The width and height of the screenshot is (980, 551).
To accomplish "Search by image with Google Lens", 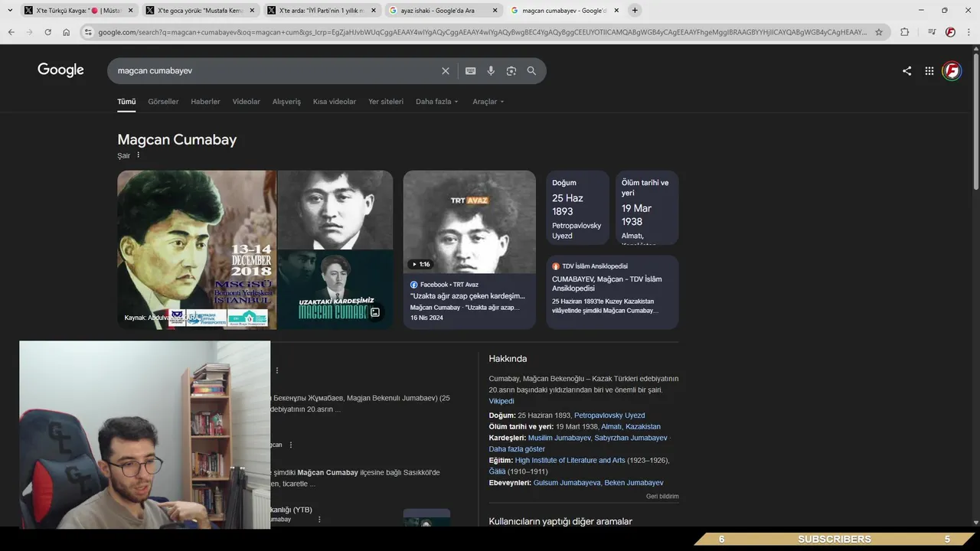I will click(511, 70).
